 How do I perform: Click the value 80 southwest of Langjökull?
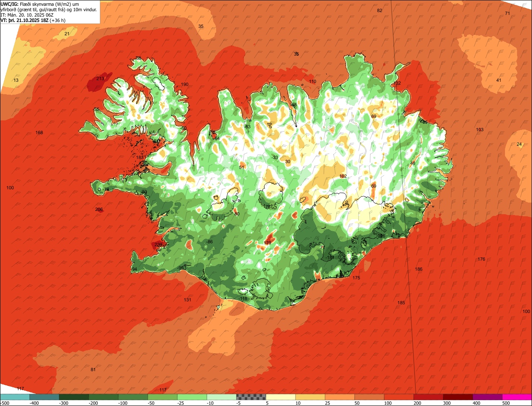[x=237, y=214]
